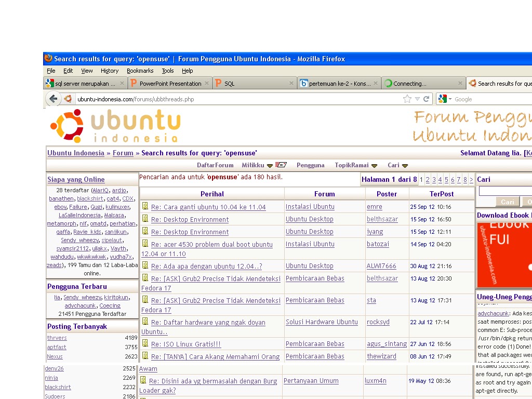The width and height of the screenshot is (532, 399).
Task: Click post icon for sta's Grub2 Precise reply
Action: [x=145, y=300]
